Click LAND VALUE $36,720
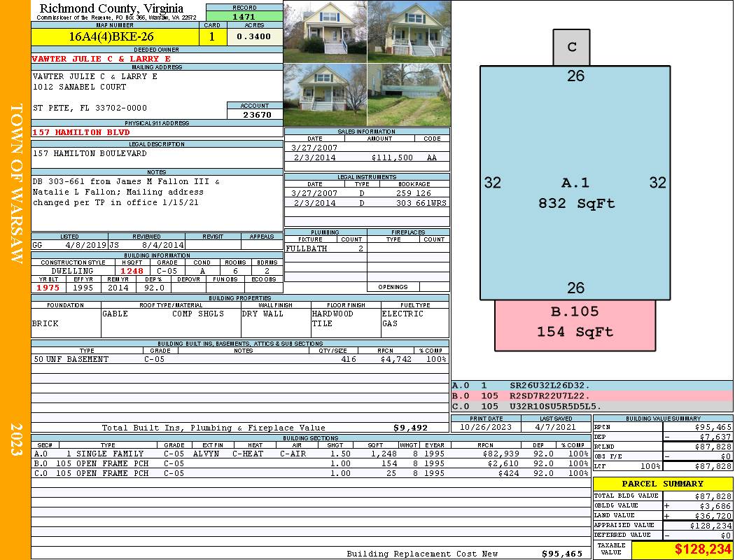Screen dimensions: 735x560 (713, 516)
